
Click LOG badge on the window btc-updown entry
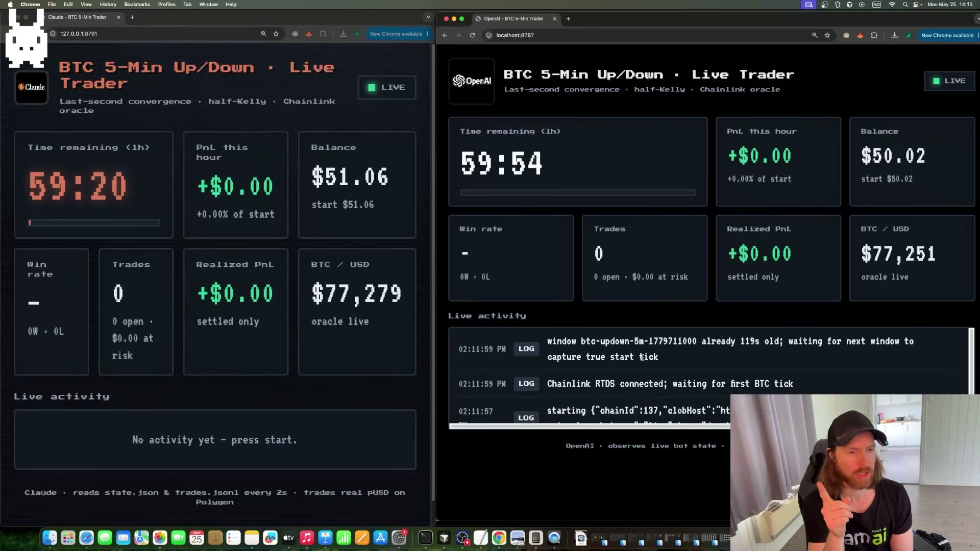point(526,349)
